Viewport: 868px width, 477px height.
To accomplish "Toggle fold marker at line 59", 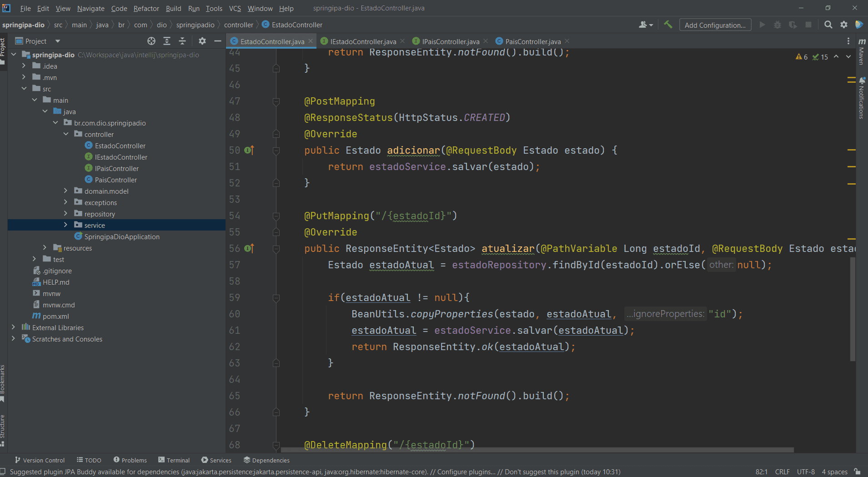I will click(x=276, y=298).
